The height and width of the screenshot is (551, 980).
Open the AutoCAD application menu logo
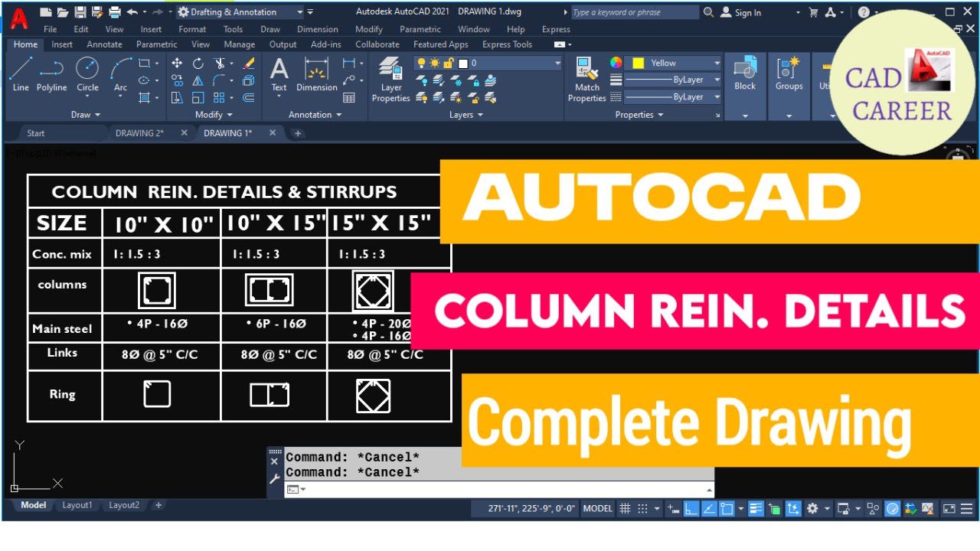tap(19, 18)
